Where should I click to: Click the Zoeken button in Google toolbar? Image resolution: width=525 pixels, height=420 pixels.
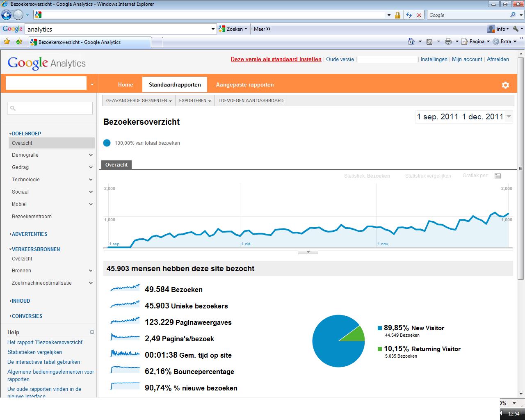(x=233, y=29)
